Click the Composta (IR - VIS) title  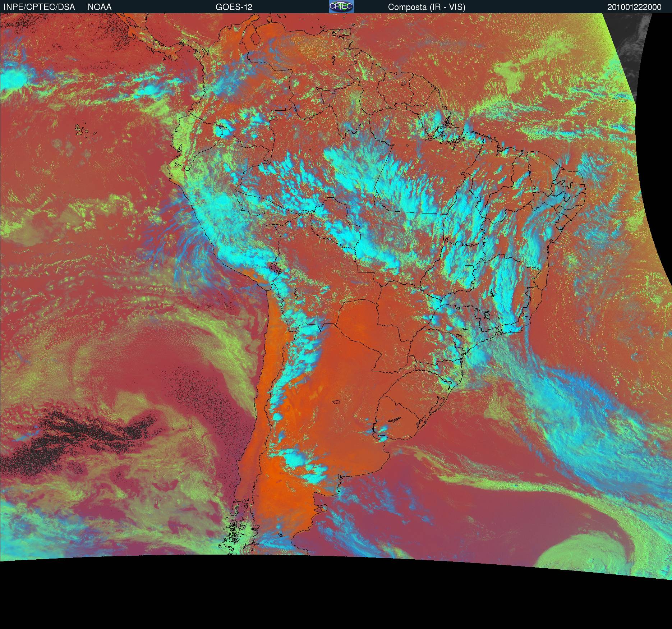tap(427, 7)
